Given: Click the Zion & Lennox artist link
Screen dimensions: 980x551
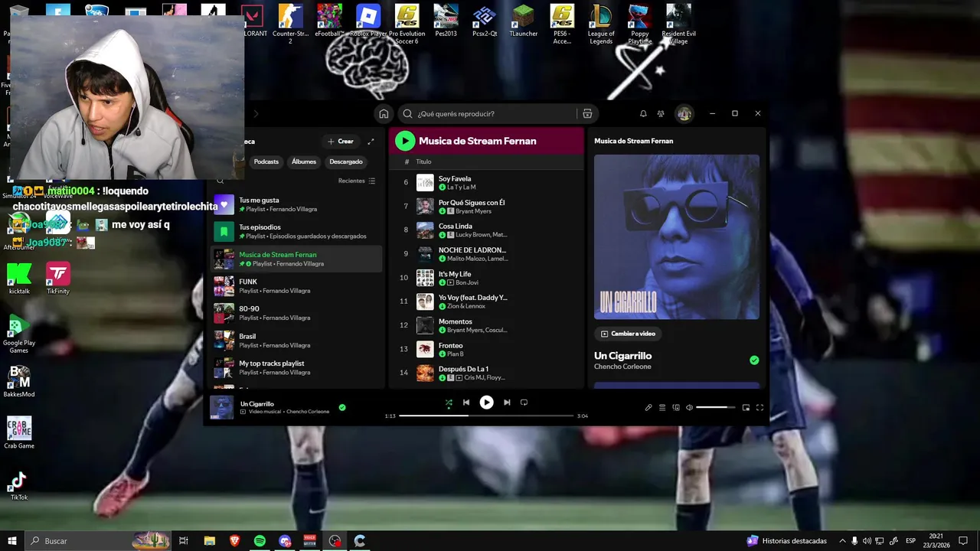Looking at the screenshot, I should pyautogui.click(x=466, y=306).
